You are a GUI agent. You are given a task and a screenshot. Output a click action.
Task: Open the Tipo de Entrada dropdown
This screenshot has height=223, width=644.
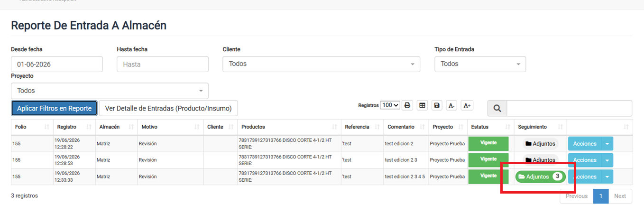[480, 64]
